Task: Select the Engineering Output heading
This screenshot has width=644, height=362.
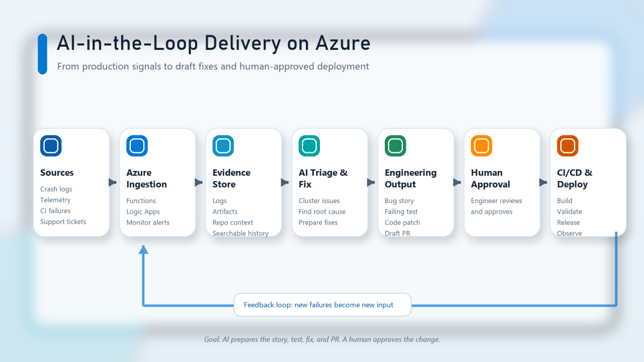Action: coord(411,178)
